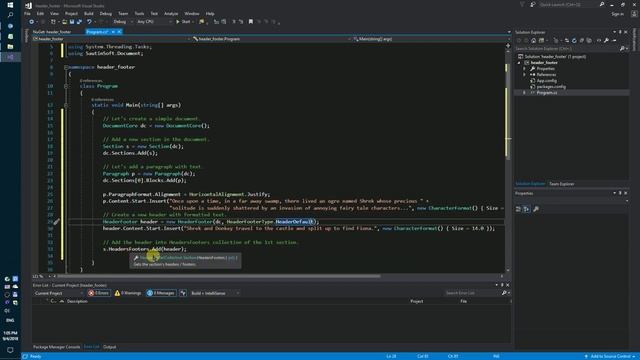Open the Analyze menu

click(171, 13)
